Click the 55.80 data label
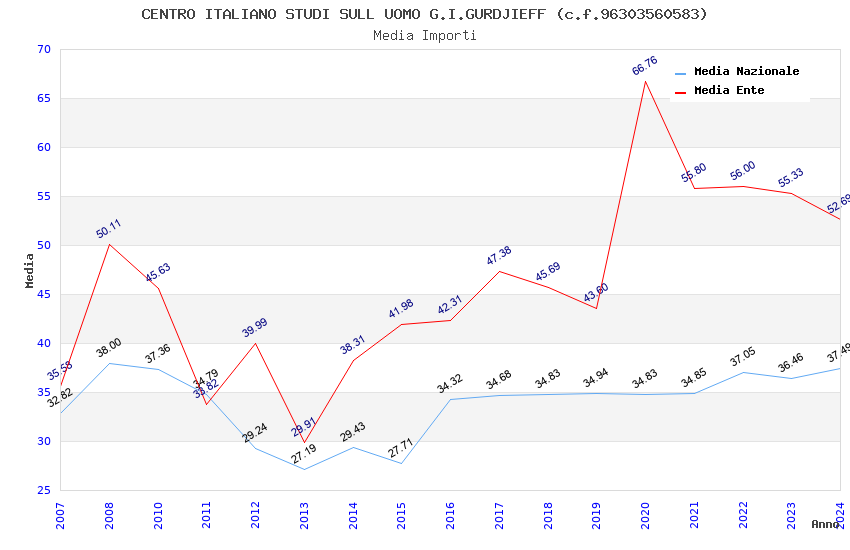This screenshot has height=550, width=850. pyautogui.click(x=693, y=172)
